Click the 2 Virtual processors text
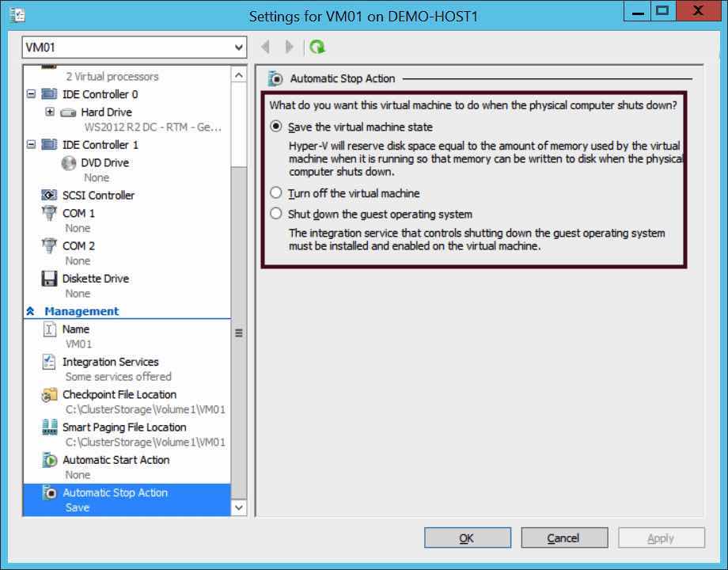Viewport: 728px width, 570px height. click(x=112, y=77)
